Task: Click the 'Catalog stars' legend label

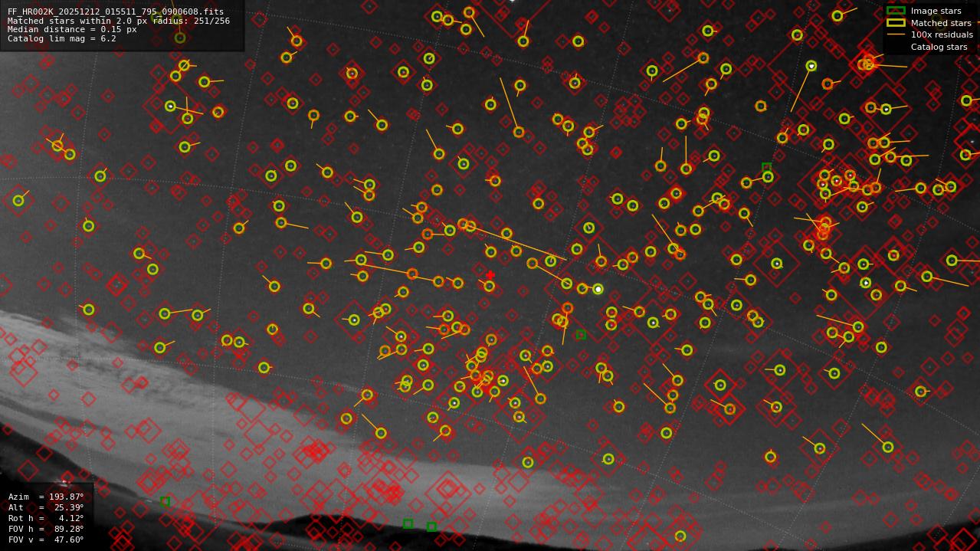Action: pyautogui.click(x=939, y=47)
